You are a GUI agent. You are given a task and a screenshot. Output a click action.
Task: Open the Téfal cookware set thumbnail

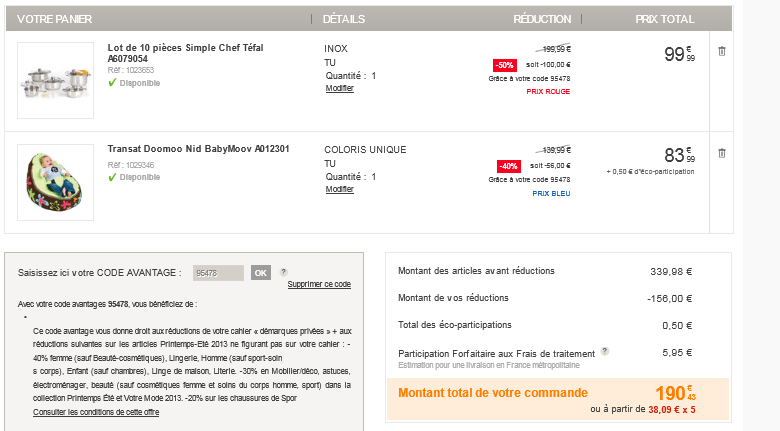click(55, 81)
